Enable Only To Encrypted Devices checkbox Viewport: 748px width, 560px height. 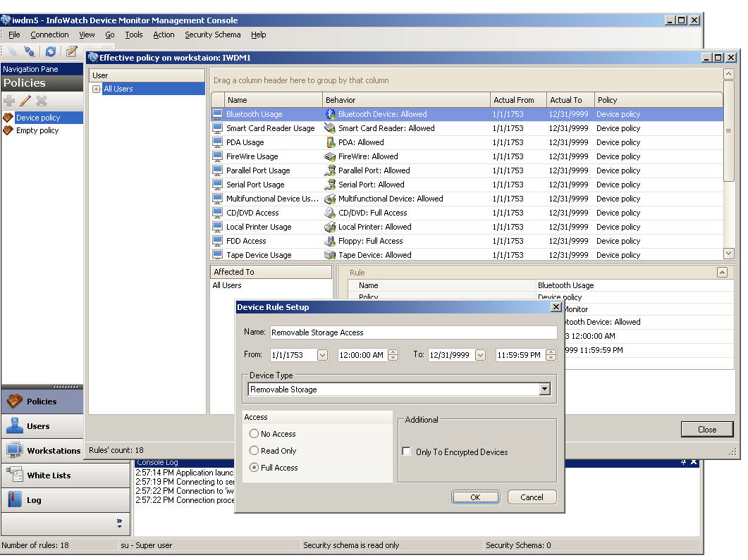point(407,451)
